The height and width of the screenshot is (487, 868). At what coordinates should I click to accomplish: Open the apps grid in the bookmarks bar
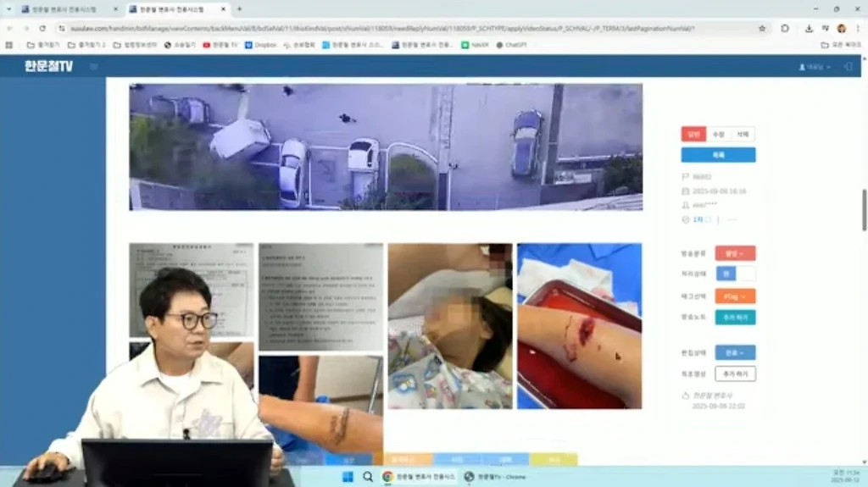click(8, 45)
